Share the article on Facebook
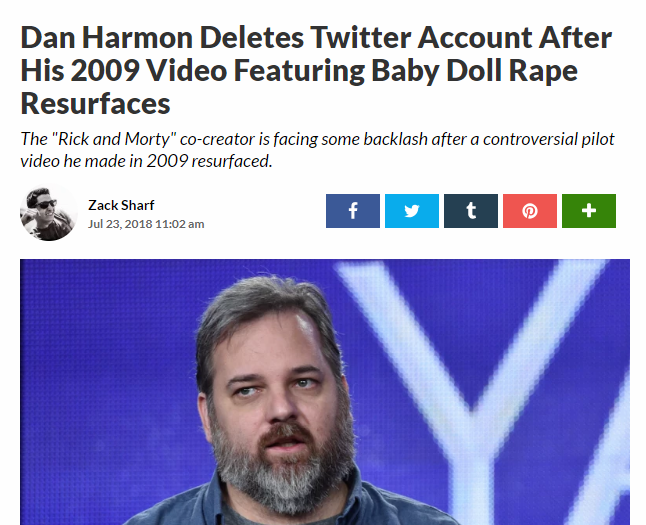 click(352, 211)
